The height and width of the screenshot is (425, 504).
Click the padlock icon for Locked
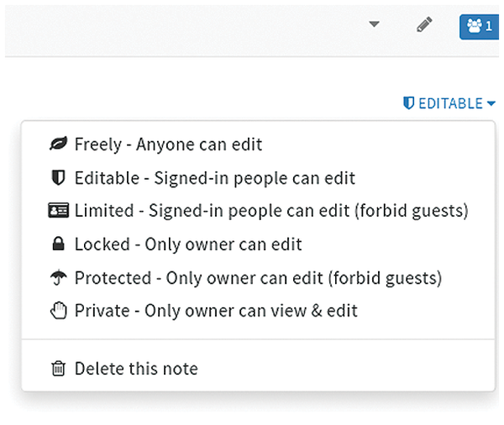(x=58, y=244)
